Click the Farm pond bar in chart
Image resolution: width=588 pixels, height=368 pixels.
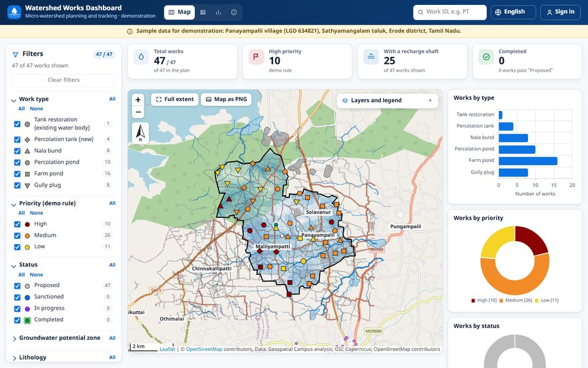point(527,161)
